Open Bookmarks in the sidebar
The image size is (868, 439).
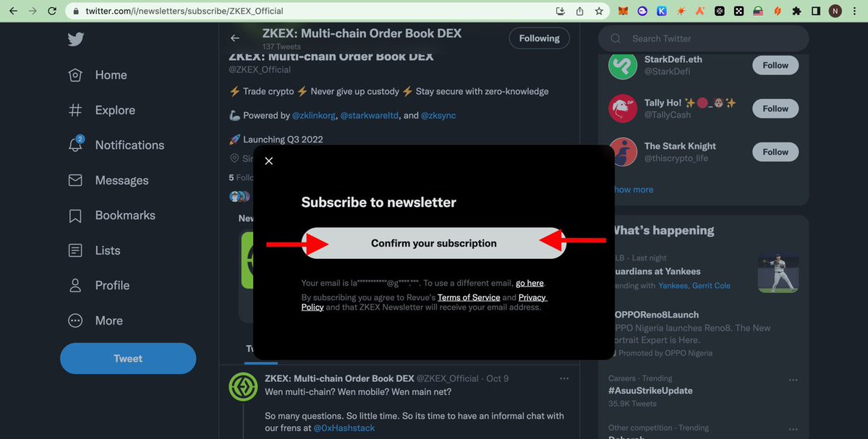point(111,215)
